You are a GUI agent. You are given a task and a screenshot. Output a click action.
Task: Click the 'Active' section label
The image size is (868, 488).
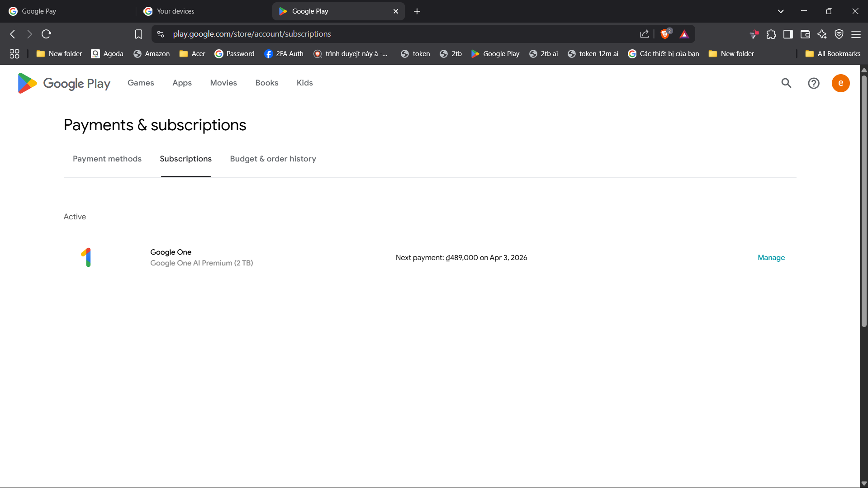tap(75, 217)
